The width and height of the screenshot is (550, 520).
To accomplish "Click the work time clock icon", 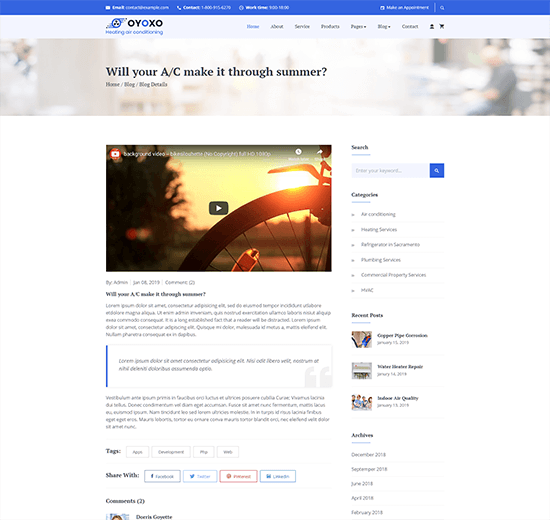I will [x=241, y=8].
